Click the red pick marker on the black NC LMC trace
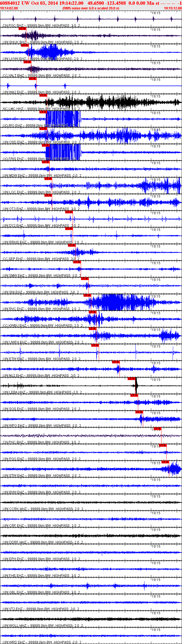 [43, 95]
